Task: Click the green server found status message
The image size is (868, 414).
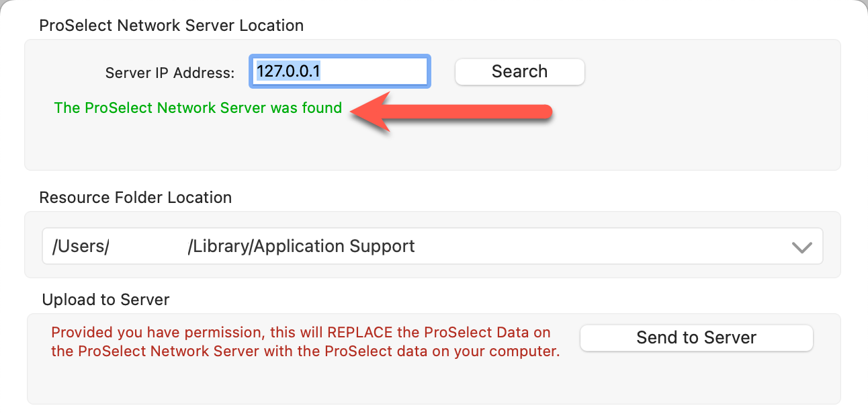Action: pyautogui.click(x=198, y=108)
